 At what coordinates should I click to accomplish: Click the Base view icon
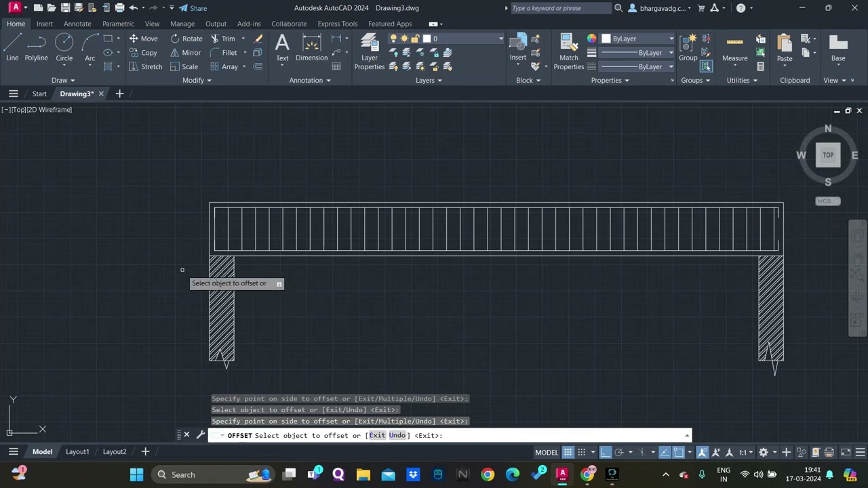pos(838,47)
